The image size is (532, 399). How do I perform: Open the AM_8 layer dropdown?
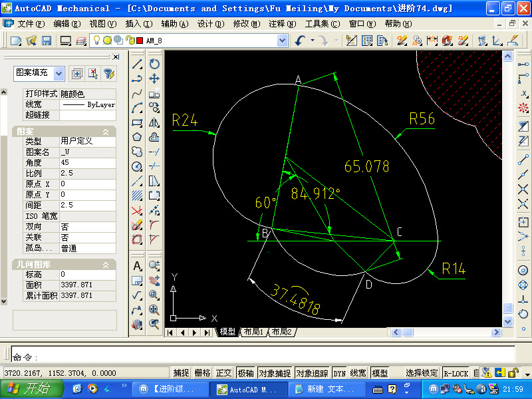(282, 41)
